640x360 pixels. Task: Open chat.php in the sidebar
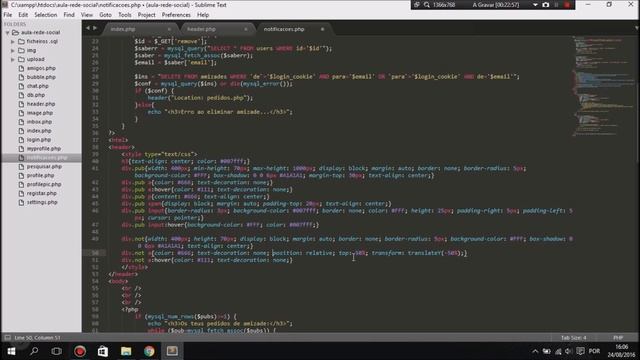point(38,86)
